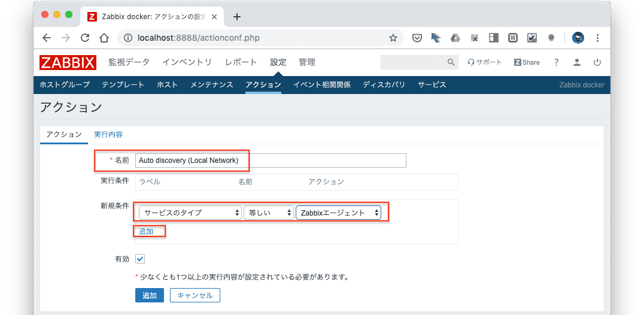Bookmark this page with the star icon
This screenshot has height=315, width=644.
coord(393,38)
